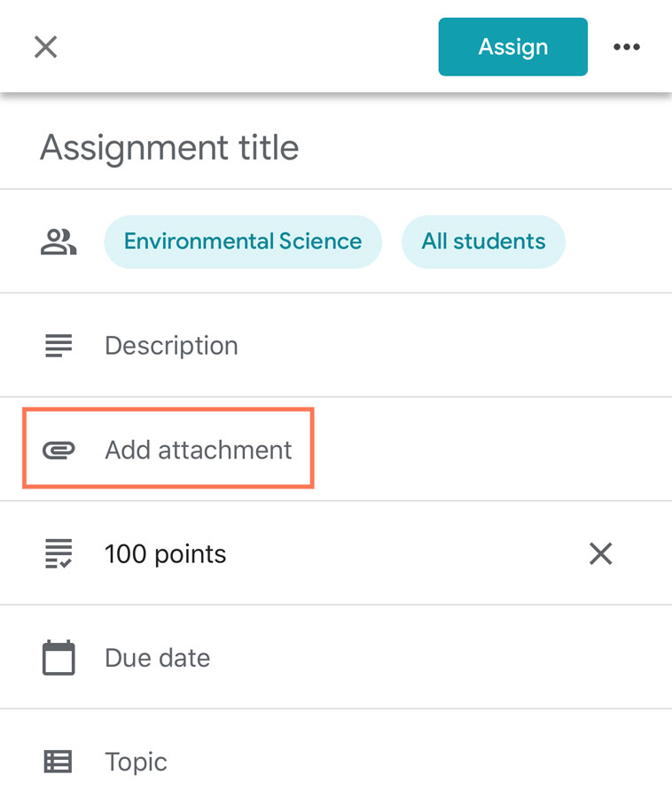This screenshot has width=672, height=798.
Task: Open the three-dot overflow menu
Action: tap(627, 47)
